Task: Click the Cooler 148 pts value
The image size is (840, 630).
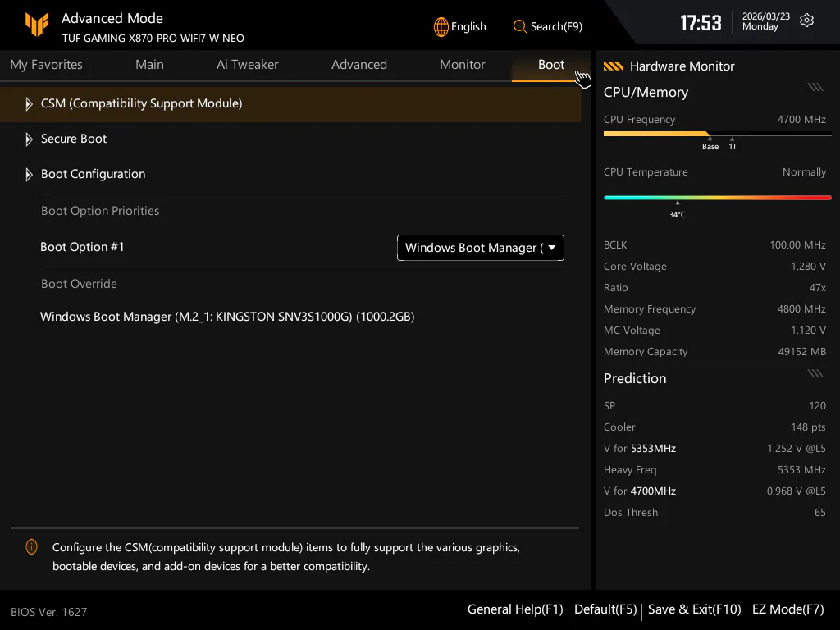Action: (808, 427)
